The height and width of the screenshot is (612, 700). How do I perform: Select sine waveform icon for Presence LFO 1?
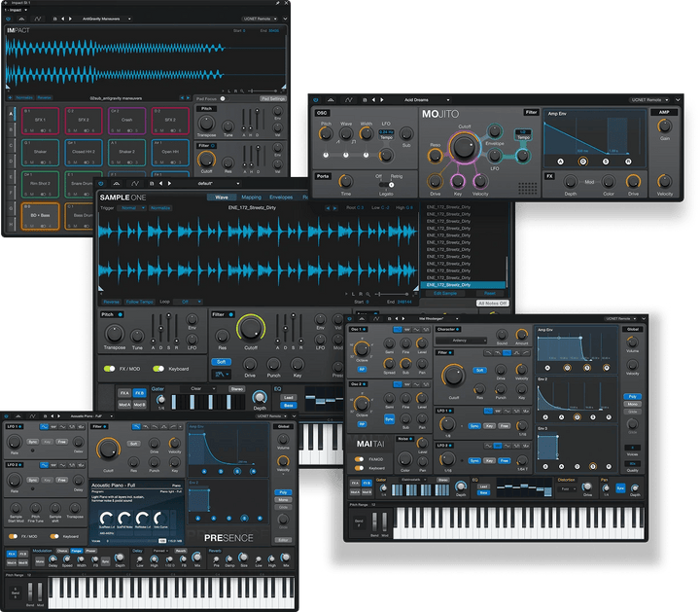tap(44, 426)
